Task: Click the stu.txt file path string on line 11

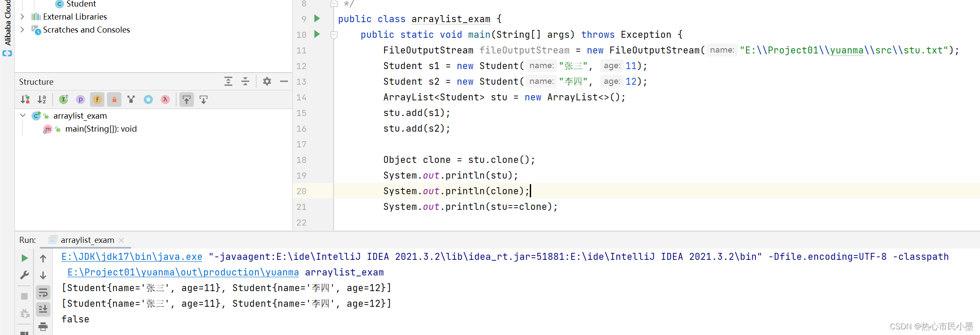Action: [844, 50]
